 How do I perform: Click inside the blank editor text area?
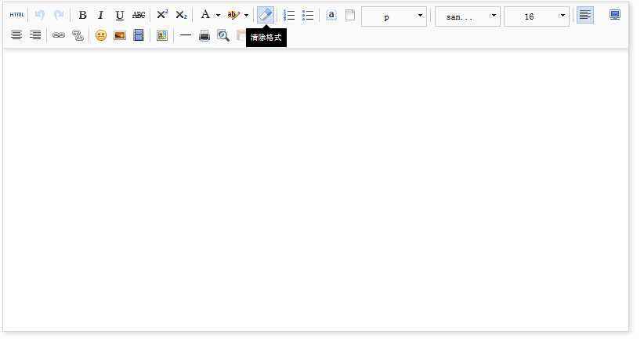tap(316, 189)
